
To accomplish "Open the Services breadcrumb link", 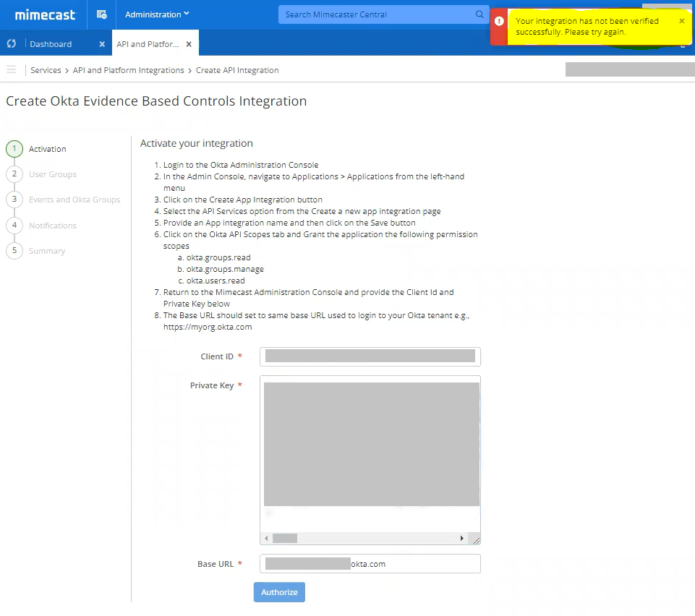I will click(x=46, y=70).
